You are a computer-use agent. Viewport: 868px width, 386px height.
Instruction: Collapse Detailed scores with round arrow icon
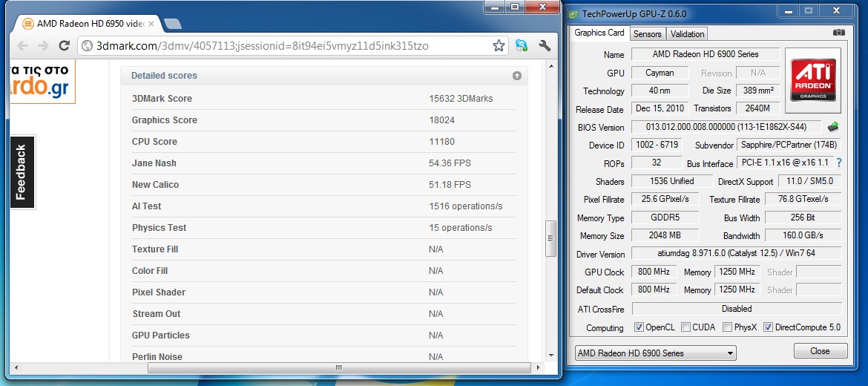tap(517, 76)
